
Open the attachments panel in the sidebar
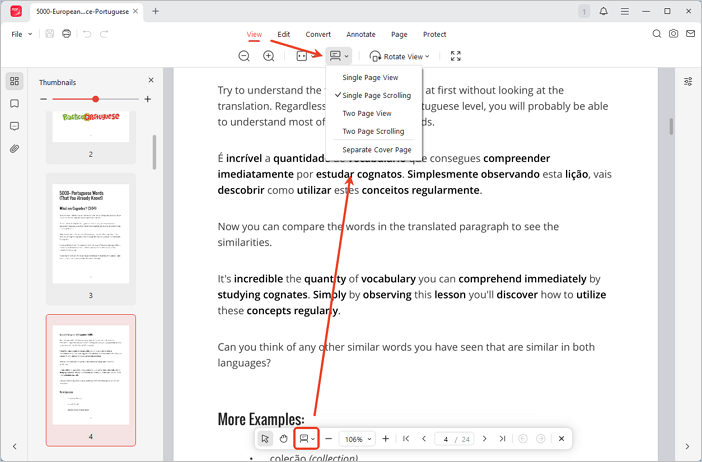14,149
